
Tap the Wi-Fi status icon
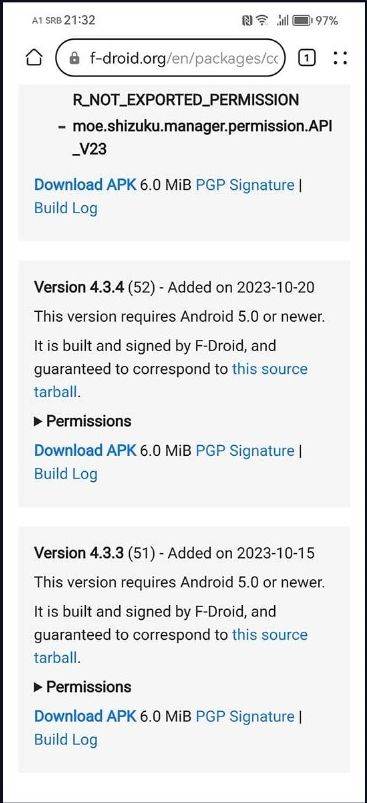click(x=262, y=20)
